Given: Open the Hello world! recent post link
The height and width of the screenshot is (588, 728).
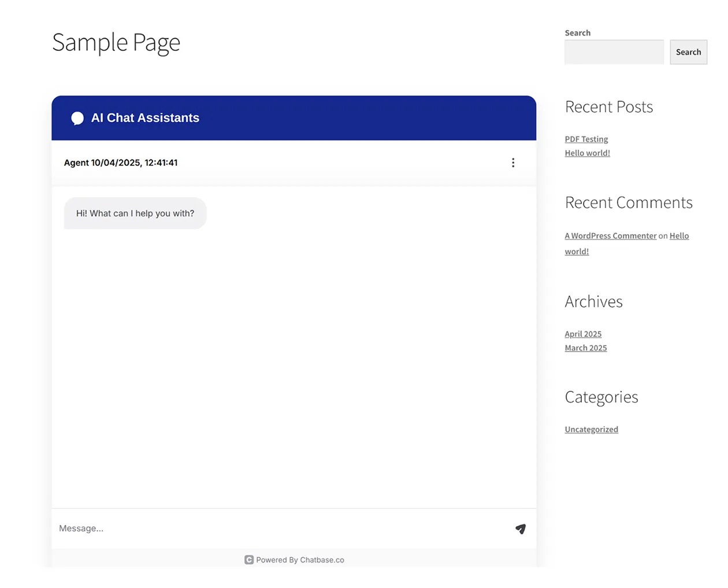Looking at the screenshot, I should pyautogui.click(x=588, y=153).
